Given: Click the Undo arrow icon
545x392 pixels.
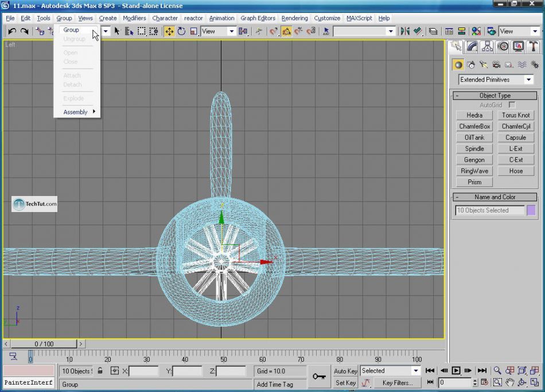Looking at the screenshot, I should (x=12, y=31).
